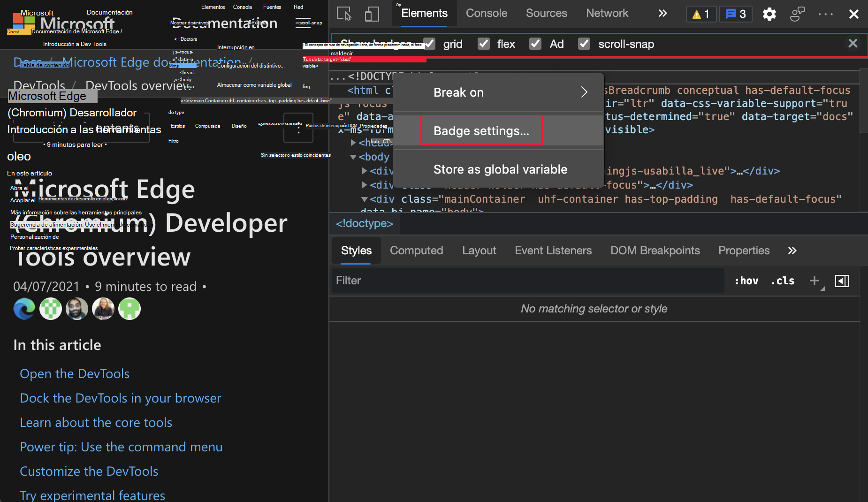This screenshot has width=868, height=502.
Task: Disable the scroll-snap badge checkbox
Action: 584,44
